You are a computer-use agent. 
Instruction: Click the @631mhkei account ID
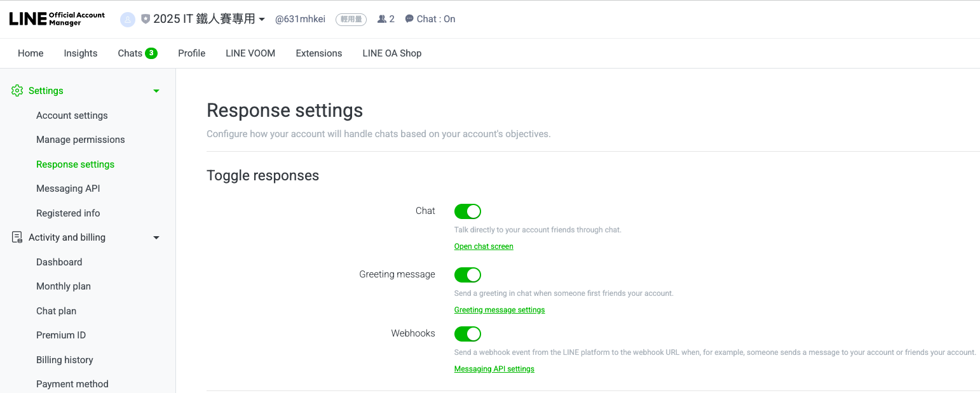tap(300, 19)
